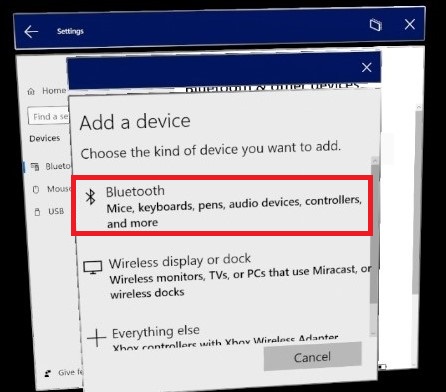Click the Bluetooth symbol icon

pyautogui.click(x=90, y=197)
